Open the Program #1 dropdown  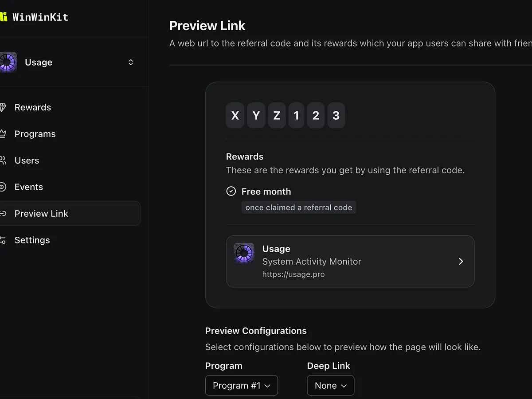coord(241,386)
